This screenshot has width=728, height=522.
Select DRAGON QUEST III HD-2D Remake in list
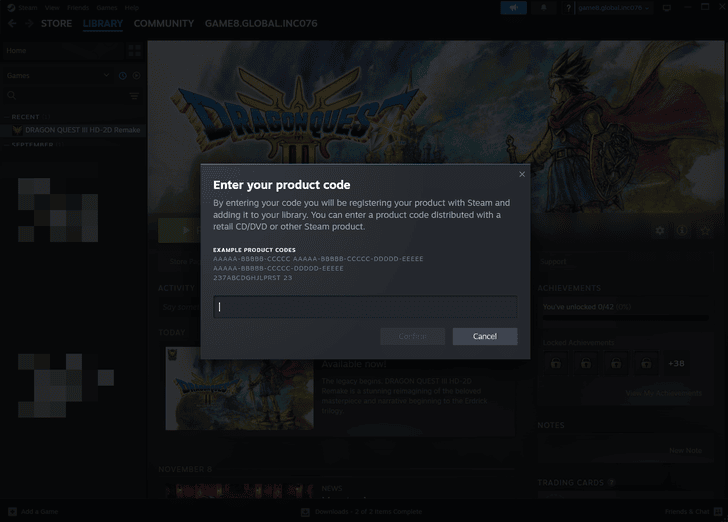(74, 130)
